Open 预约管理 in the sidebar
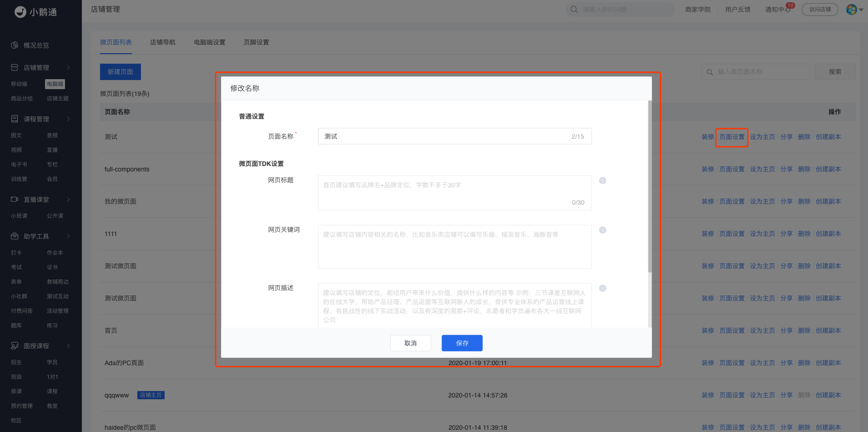The image size is (868, 432). pyautogui.click(x=22, y=406)
